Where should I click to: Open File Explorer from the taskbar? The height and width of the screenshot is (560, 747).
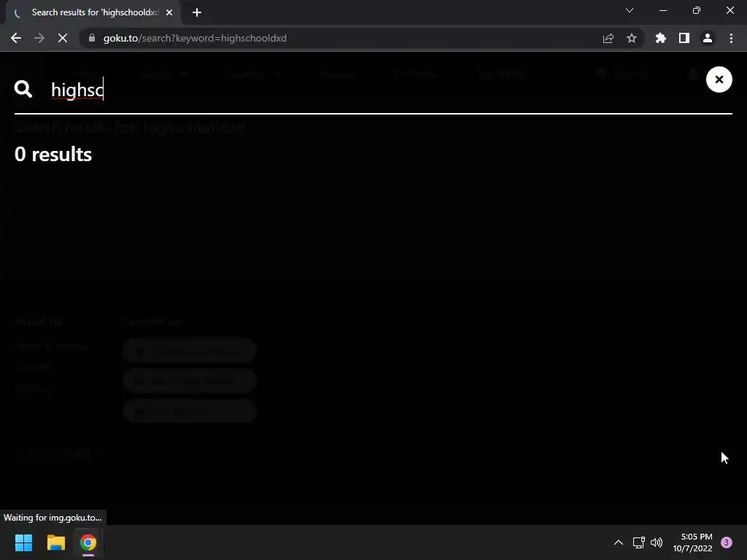pyautogui.click(x=55, y=542)
